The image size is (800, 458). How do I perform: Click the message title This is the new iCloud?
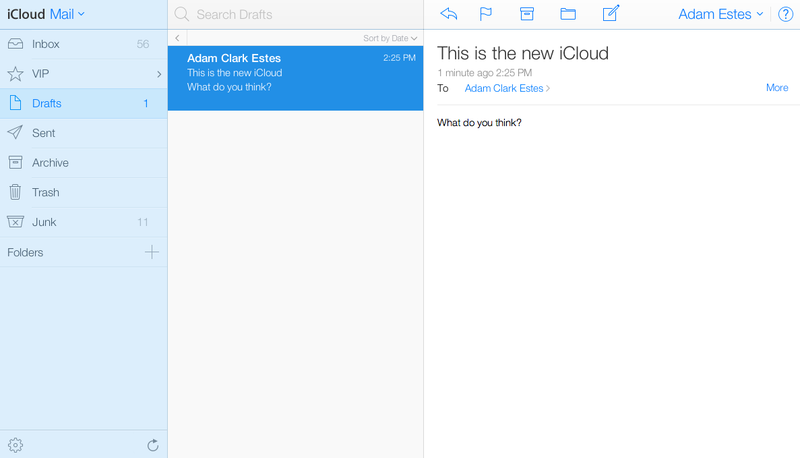tap(522, 53)
